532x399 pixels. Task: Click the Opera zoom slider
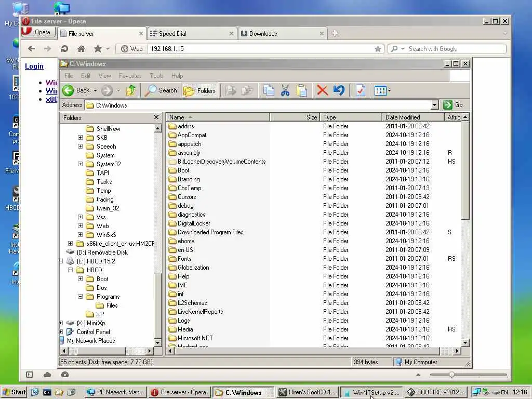468,375
